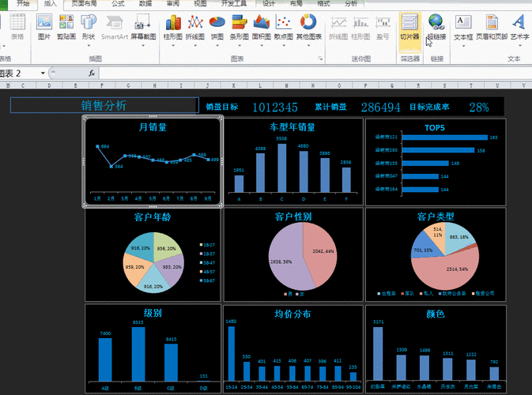Insert a 超链接 hyperlink
Screen dimensions: 532x395
coord(436,28)
